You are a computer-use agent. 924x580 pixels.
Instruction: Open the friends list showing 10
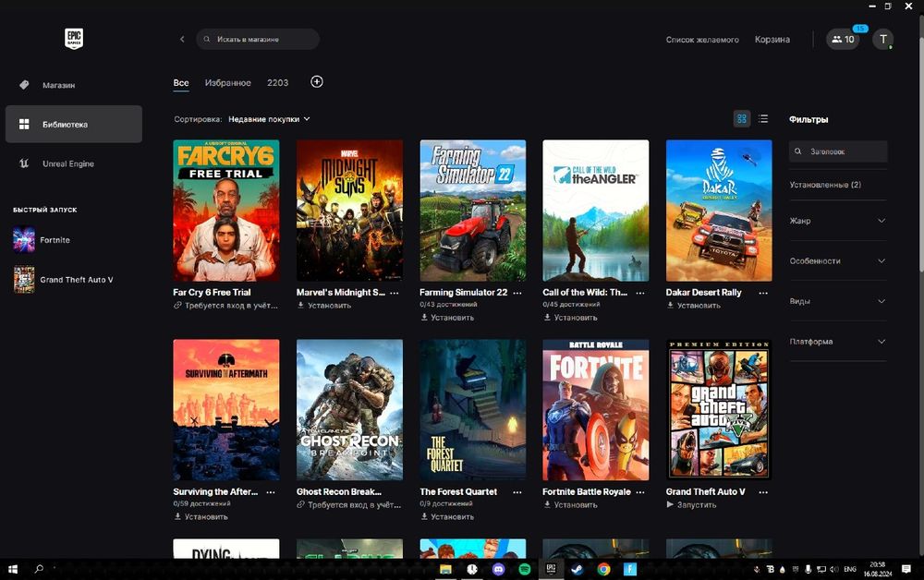843,40
